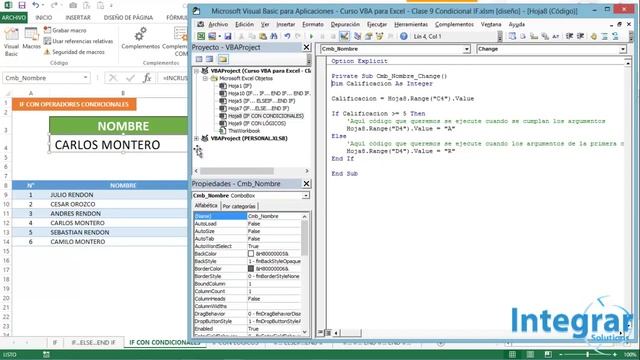Collapse VBAProject (Curso VBA para Excel) node
Image resolution: width=640 pixels, height=360 pixels.
pyautogui.click(x=197, y=71)
